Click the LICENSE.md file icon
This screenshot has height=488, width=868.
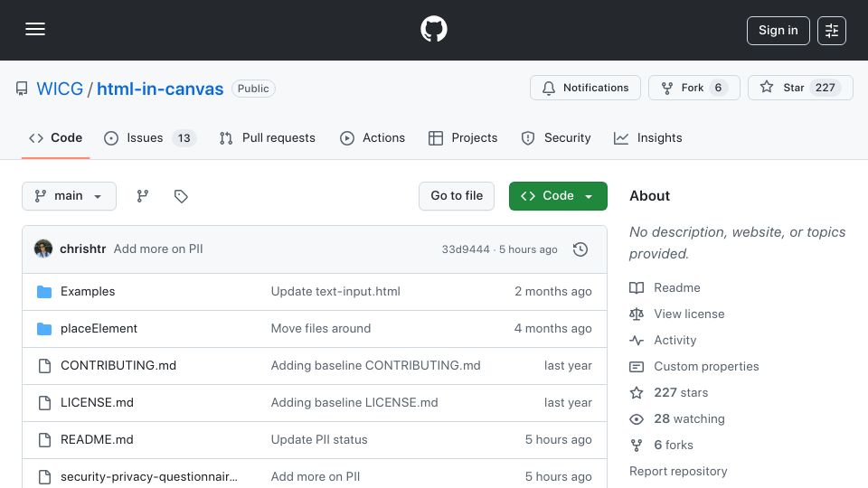click(45, 403)
